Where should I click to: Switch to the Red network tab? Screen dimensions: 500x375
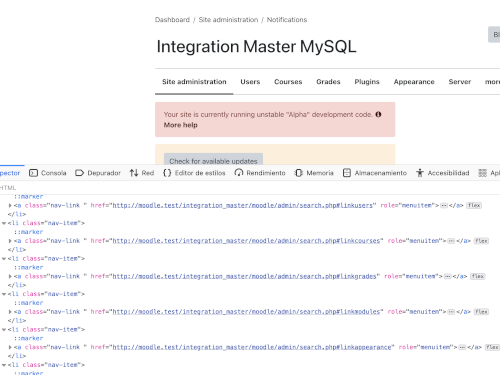coord(142,173)
